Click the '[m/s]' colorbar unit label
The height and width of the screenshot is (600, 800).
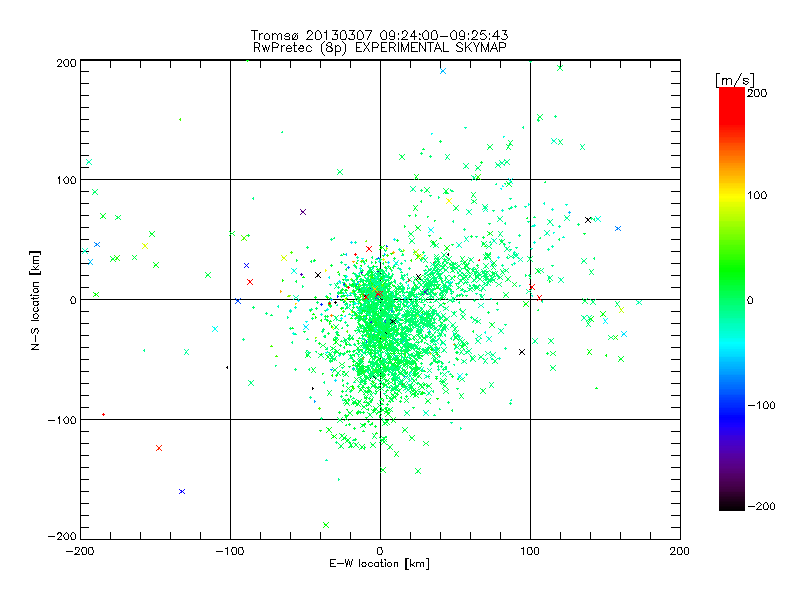click(x=735, y=80)
